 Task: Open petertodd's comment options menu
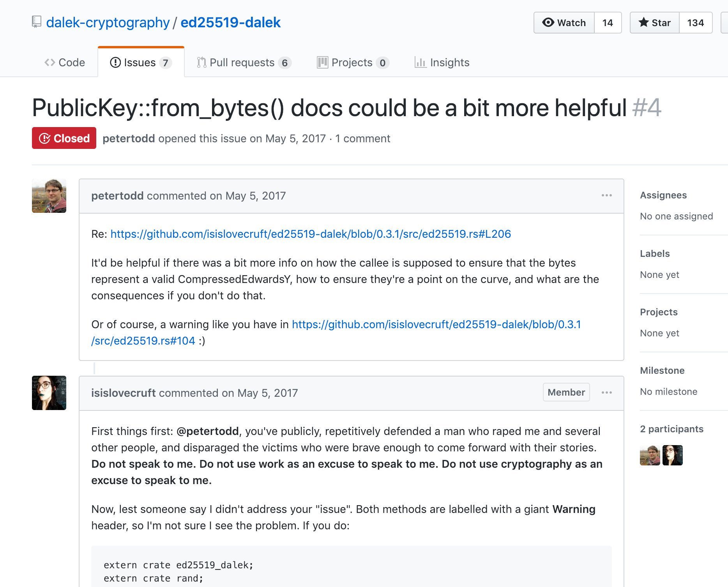pos(606,195)
